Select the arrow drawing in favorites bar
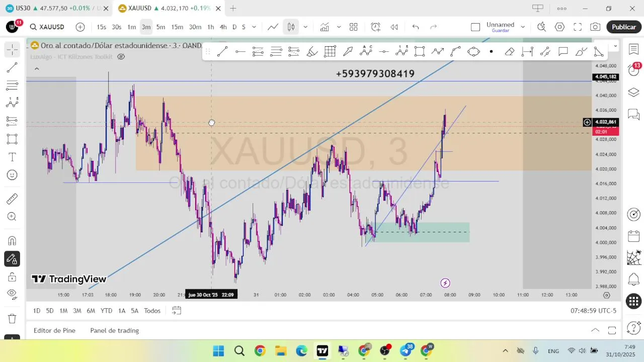 pos(348,51)
